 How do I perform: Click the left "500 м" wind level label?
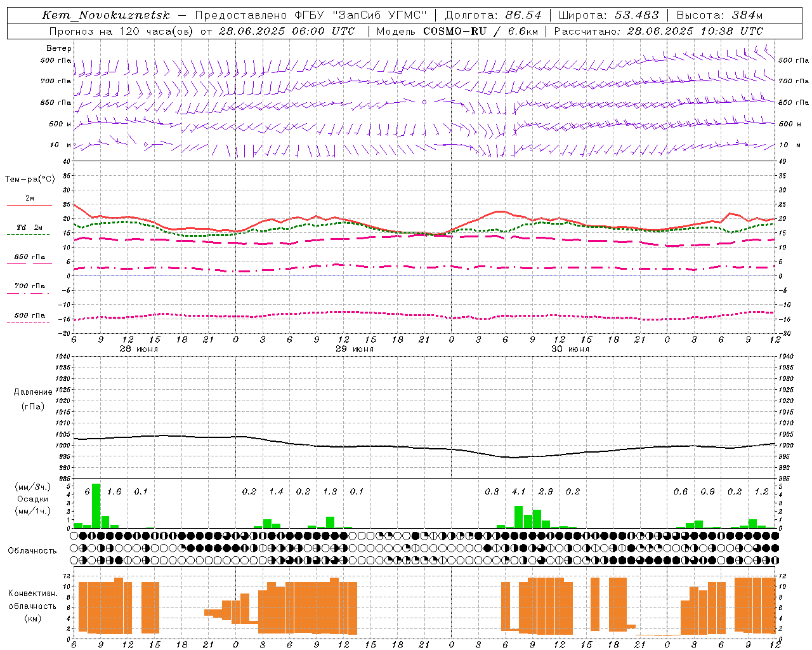(60, 124)
